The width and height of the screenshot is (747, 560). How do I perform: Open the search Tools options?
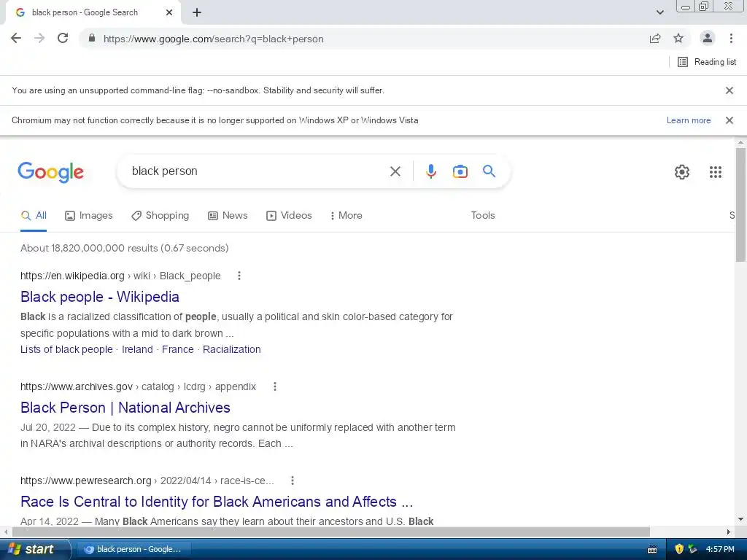pos(483,216)
